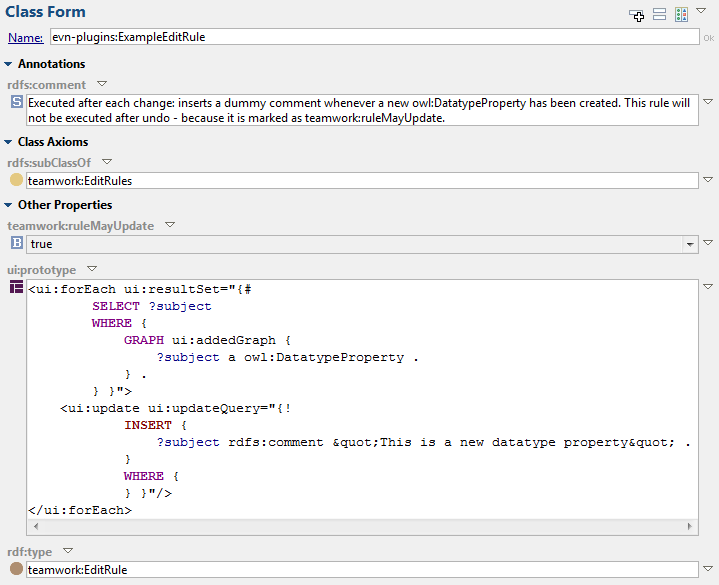Collapse the Annotations section
The width and height of the screenshot is (719, 585).
tap(8, 64)
